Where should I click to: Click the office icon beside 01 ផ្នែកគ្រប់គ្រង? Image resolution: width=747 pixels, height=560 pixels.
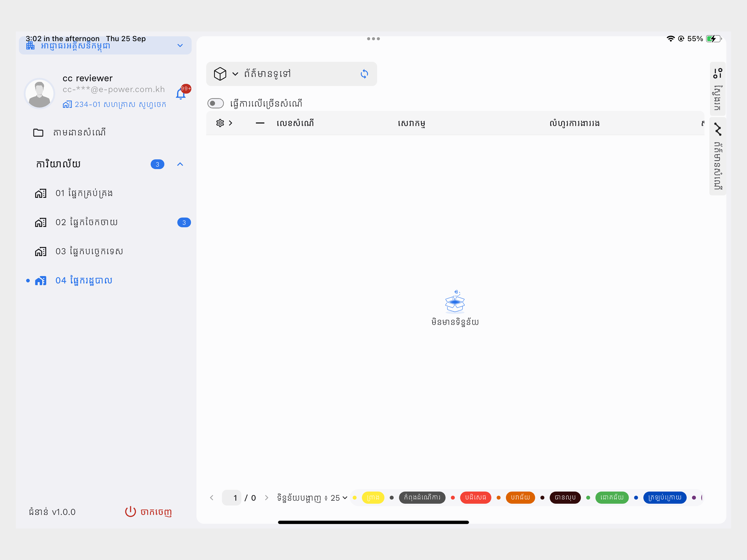click(40, 194)
